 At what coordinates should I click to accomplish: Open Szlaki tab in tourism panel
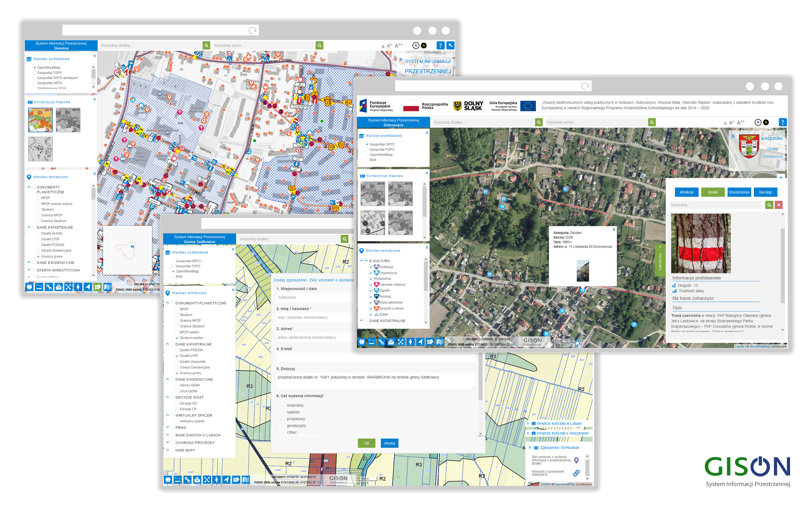(x=713, y=192)
